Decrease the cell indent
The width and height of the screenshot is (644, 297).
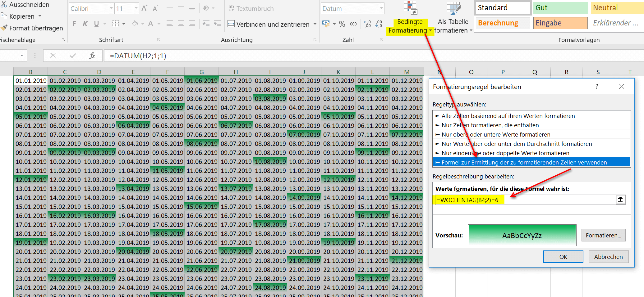(206, 24)
